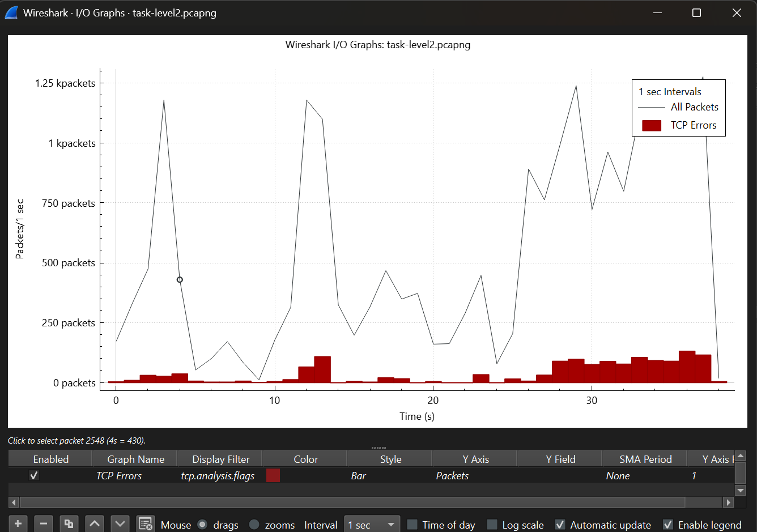Click the table's vertical scrollbar up arrow
This screenshot has height=532, width=757.
coord(741,456)
